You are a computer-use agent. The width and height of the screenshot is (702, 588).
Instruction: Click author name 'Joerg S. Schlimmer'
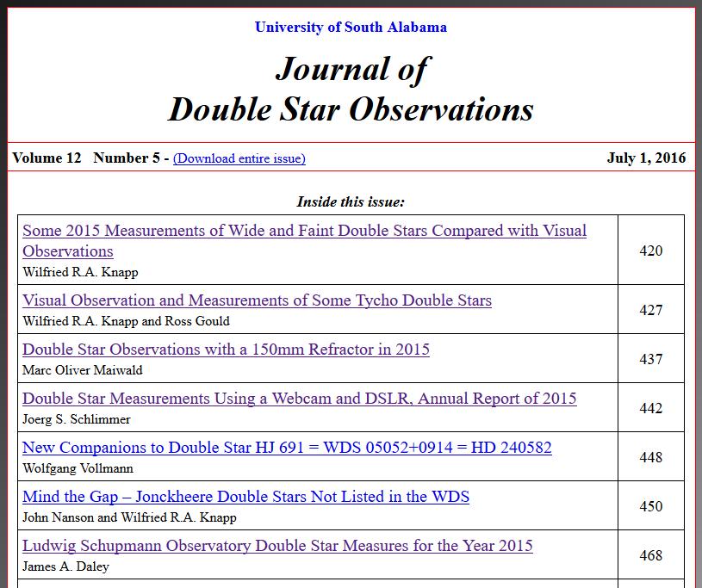pyautogui.click(x=77, y=419)
